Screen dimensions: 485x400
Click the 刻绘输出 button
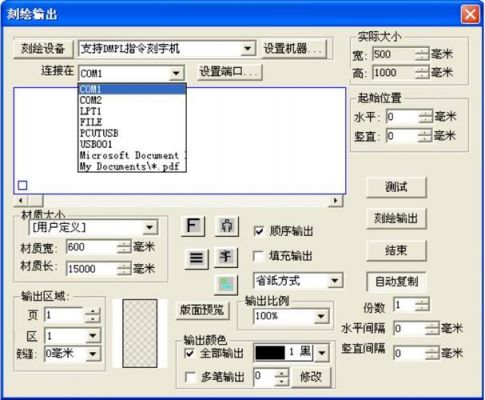click(x=396, y=218)
